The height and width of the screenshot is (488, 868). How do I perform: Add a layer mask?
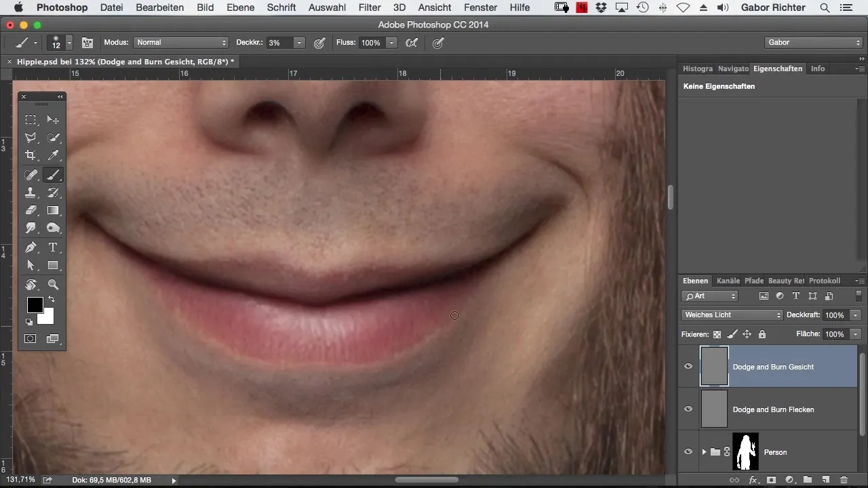(771, 480)
